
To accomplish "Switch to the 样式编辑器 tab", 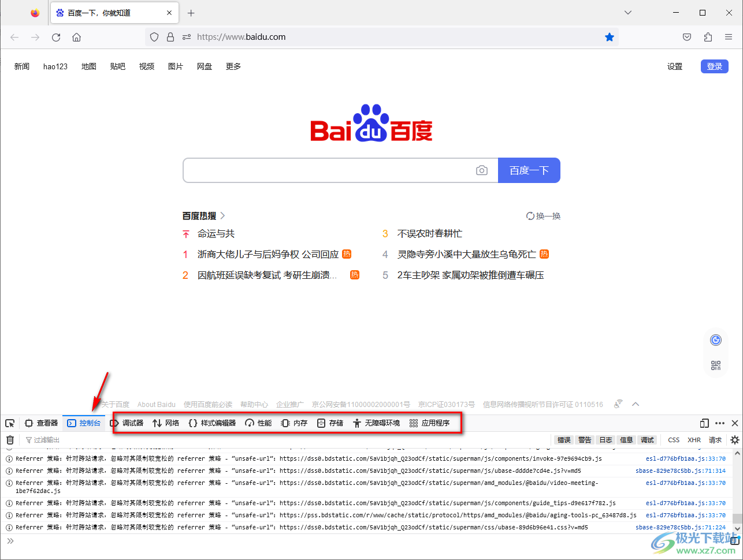I will point(212,423).
